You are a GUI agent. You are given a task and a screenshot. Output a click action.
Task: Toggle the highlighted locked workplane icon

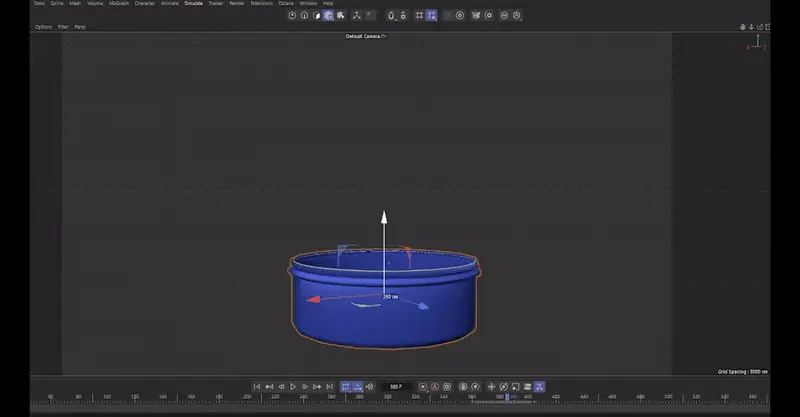click(x=432, y=15)
